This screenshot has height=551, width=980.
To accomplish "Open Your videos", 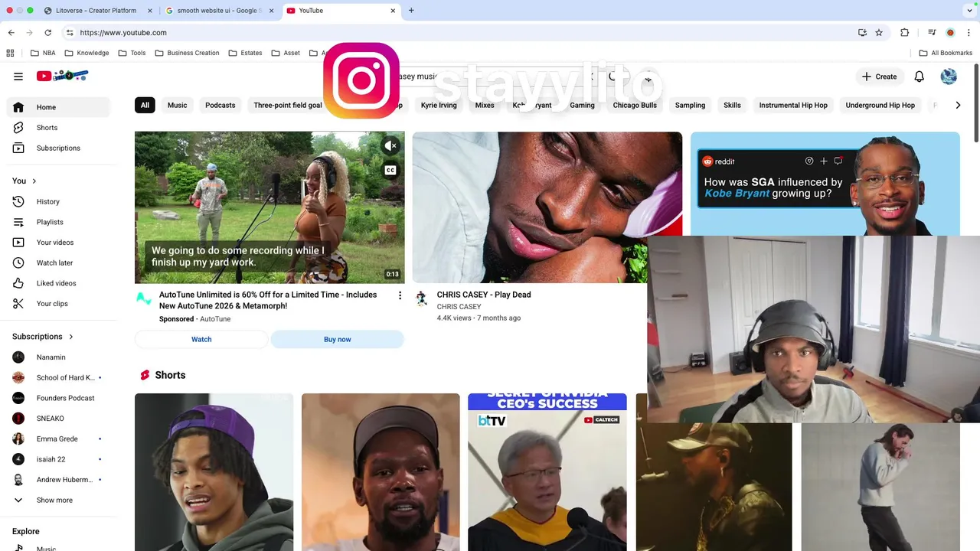I will click(x=58, y=243).
